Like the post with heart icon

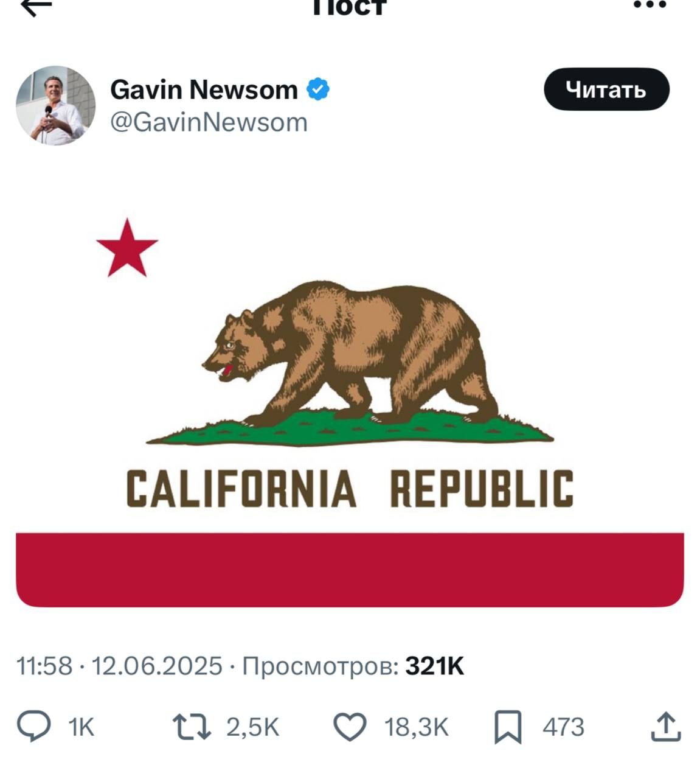350,727
